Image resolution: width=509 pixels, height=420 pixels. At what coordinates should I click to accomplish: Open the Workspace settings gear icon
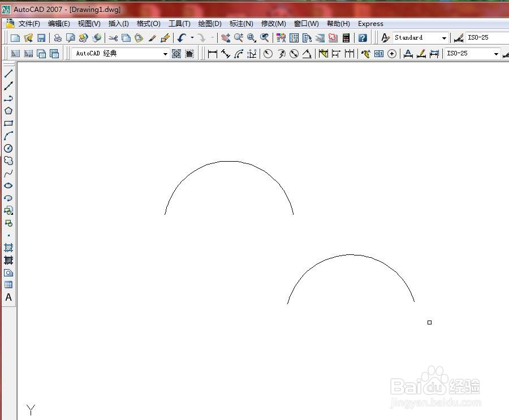tap(176, 54)
